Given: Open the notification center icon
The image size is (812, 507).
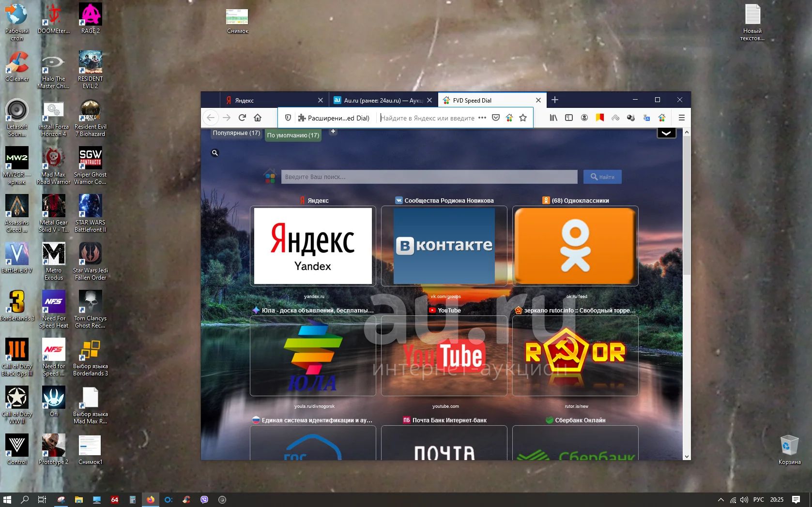Looking at the screenshot, I should (x=796, y=500).
